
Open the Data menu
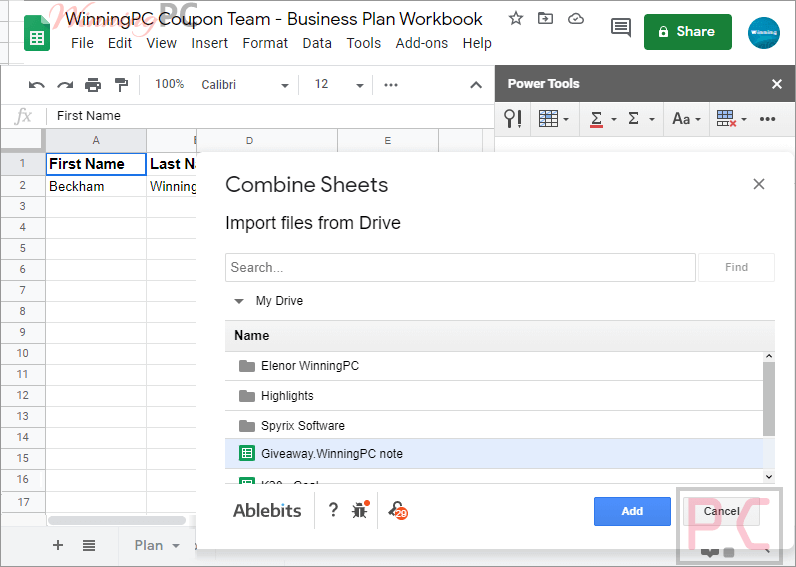317,43
